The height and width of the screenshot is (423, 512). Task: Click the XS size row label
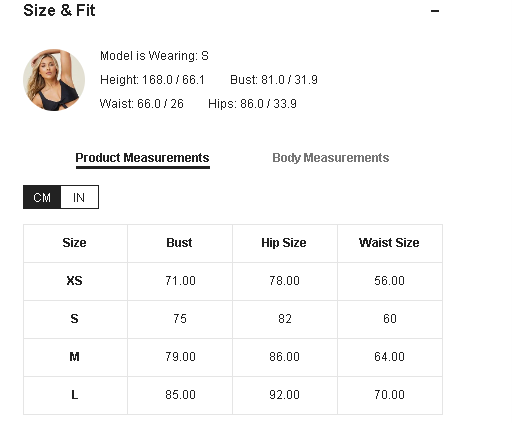(74, 281)
